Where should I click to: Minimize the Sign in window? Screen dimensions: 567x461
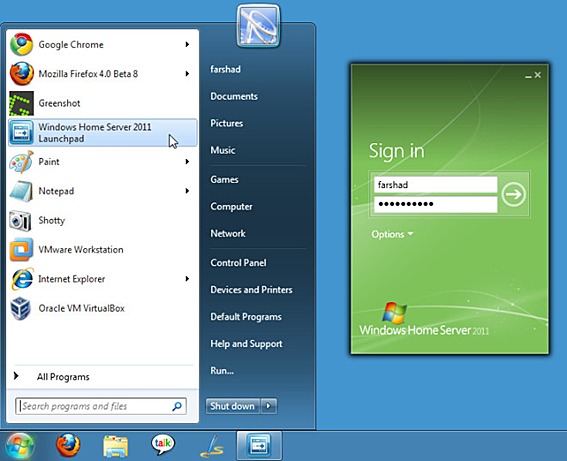528,76
